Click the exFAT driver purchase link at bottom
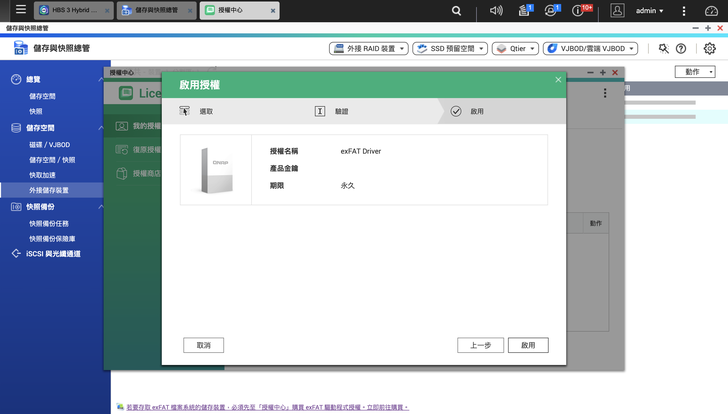The height and width of the screenshot is (414, 728). [x=266, y=407]
